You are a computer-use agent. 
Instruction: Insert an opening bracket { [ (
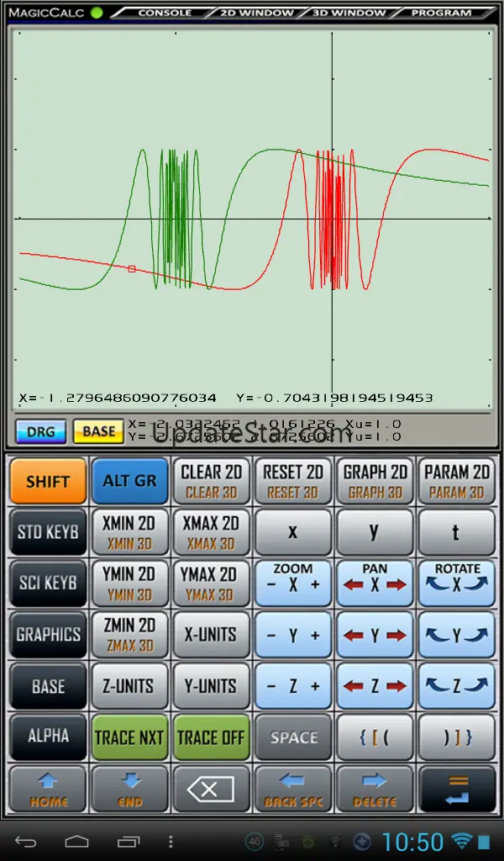tap(375, 737)
